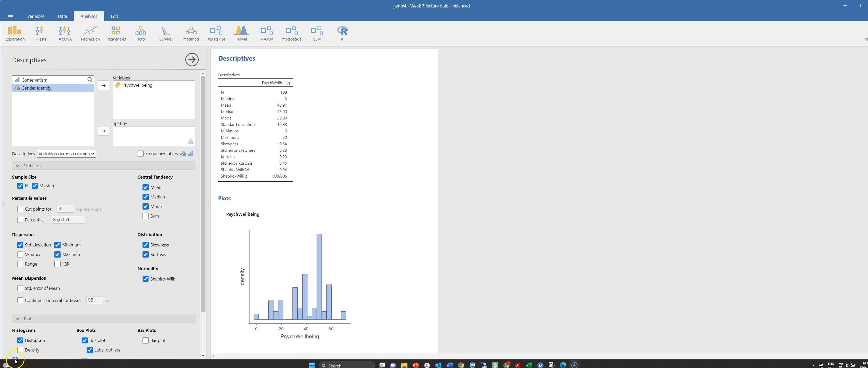The image size is (868, 368).
Task: Open the Frequencies analysis menu
Action: pos(115,33)
